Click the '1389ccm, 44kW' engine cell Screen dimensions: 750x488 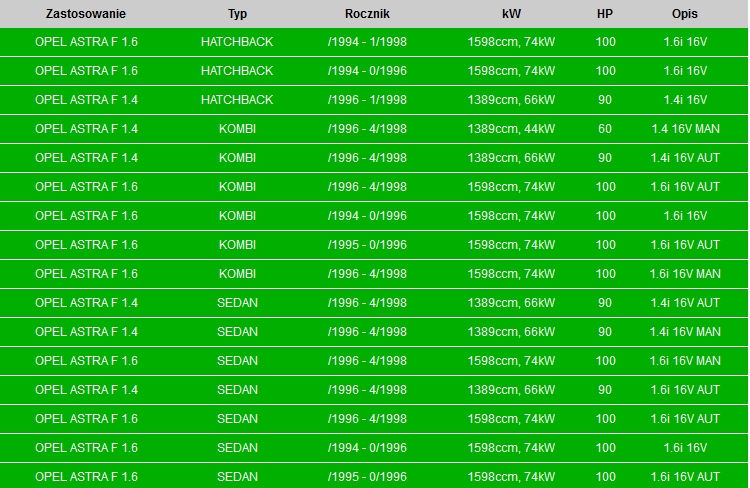click(x=511, y=129)
